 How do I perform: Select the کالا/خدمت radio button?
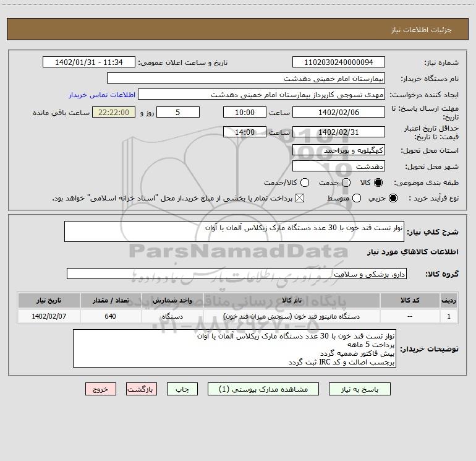click(x=305, y=183)
